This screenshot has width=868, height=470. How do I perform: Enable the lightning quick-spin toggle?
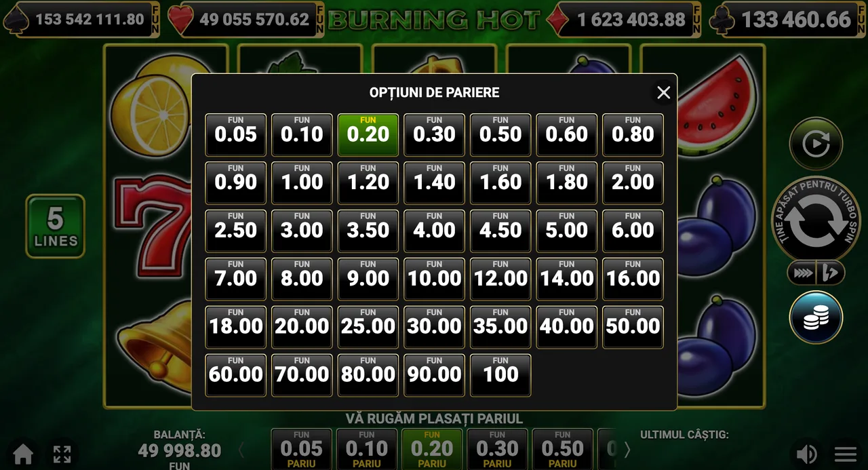point(830,273)
